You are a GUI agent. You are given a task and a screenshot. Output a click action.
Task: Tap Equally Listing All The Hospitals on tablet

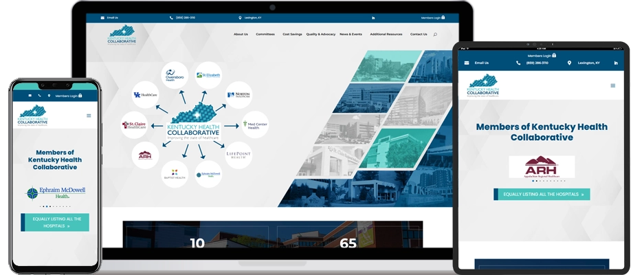pos(542,195)
